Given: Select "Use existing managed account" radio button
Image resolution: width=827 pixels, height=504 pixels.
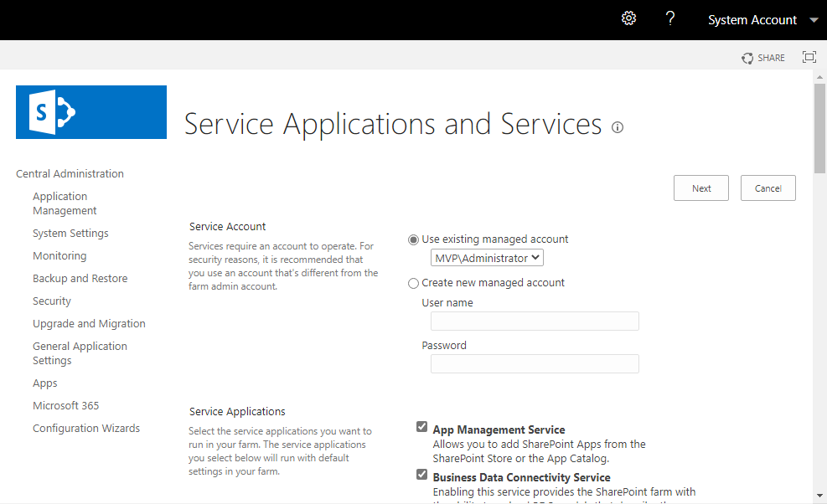Looking at the screenshot, I should point(413,239).
